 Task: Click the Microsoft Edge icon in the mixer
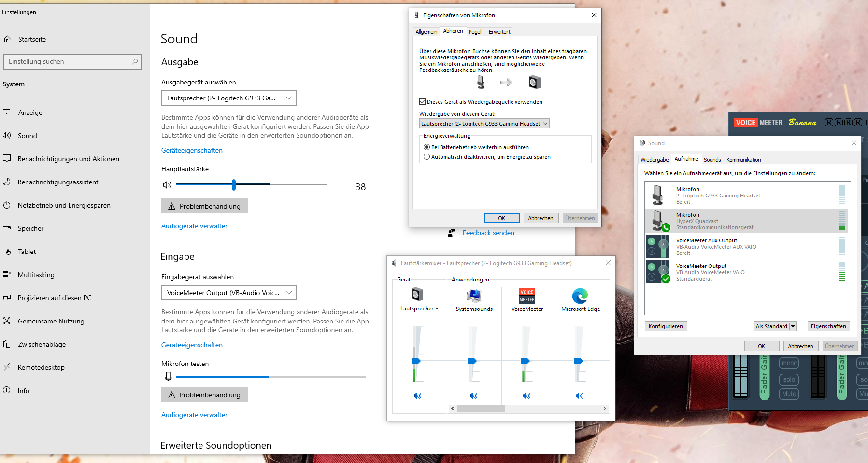580,295
